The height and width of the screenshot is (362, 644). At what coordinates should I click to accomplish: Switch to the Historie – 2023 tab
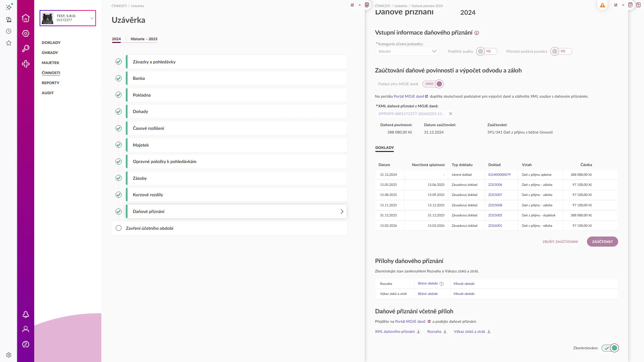pyautogui.click(x=144, y=39)
